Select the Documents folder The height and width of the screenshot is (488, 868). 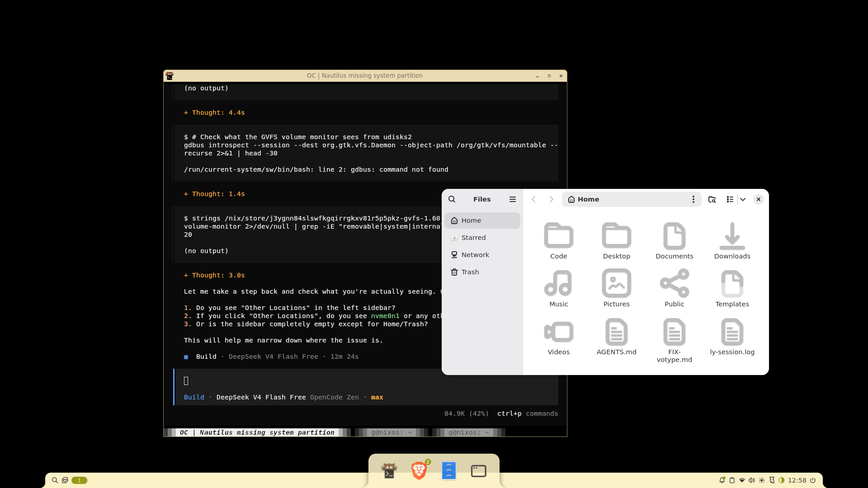tap(674, 240)
